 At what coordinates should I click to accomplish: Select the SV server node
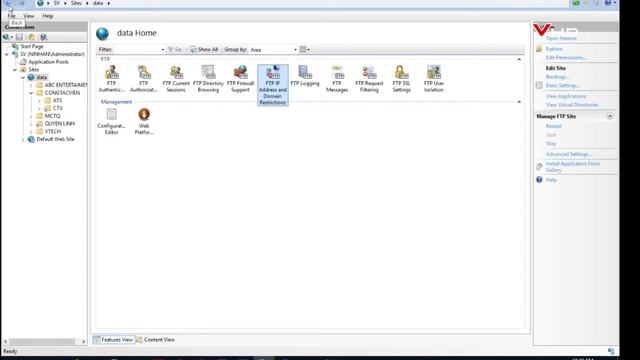[x=52, y=54]
